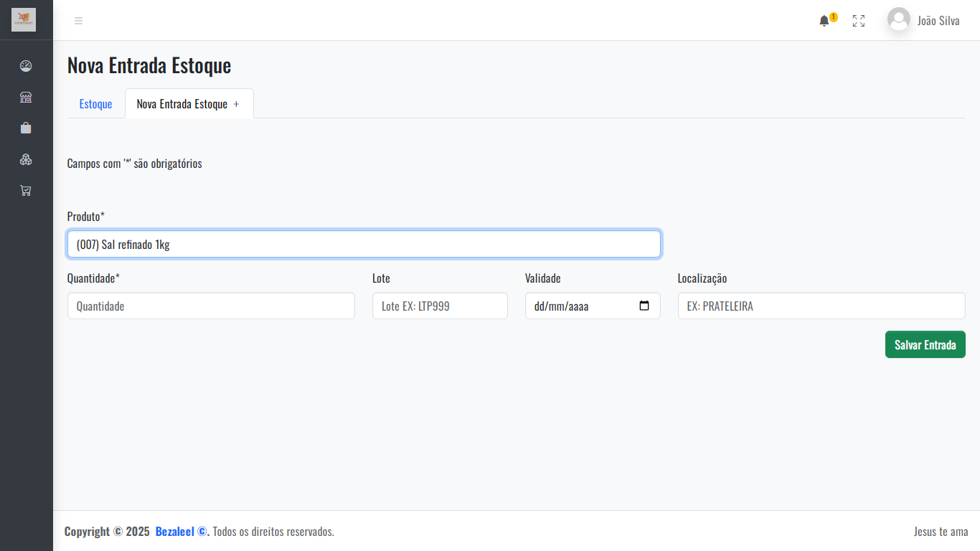Click João Silva's avatar picture
This screenshot has height=551, width=980.
point(898,19)
